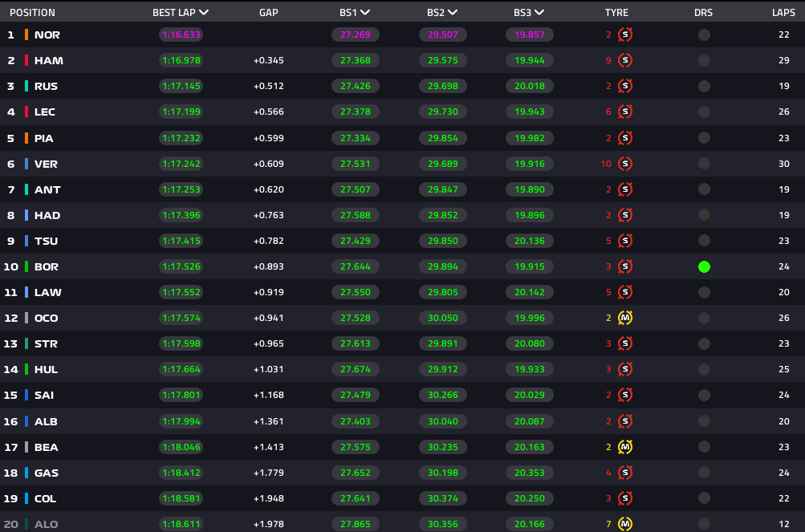
Task: Select driver name RUS in the list
Action: (46, 86)
